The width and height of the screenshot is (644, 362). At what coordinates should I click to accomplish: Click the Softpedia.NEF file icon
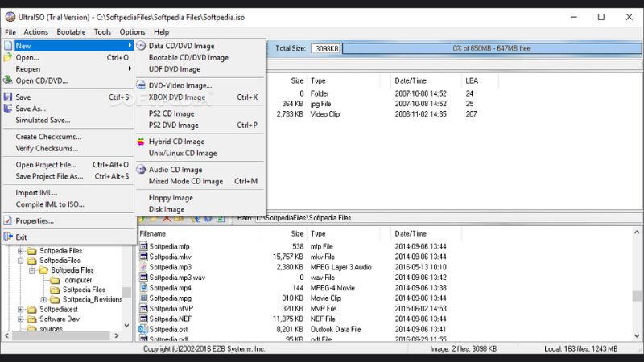143,319
